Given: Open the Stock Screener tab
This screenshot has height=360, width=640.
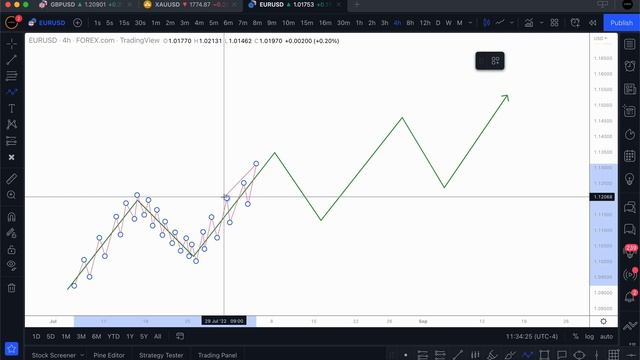Looking at the screenshot, I should click(x=53, y=355).
